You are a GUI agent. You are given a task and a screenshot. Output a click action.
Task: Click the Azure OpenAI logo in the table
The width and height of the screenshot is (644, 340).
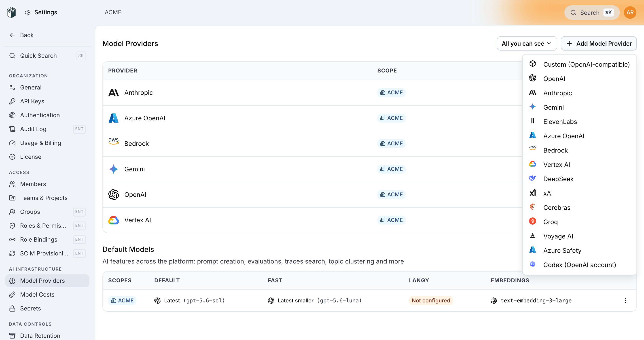(114, 118)
